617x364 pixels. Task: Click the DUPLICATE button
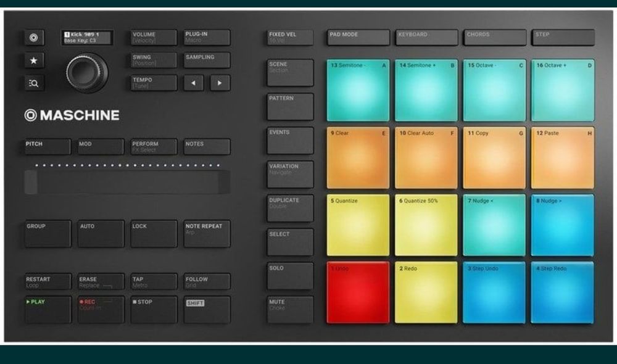point(290,208)
